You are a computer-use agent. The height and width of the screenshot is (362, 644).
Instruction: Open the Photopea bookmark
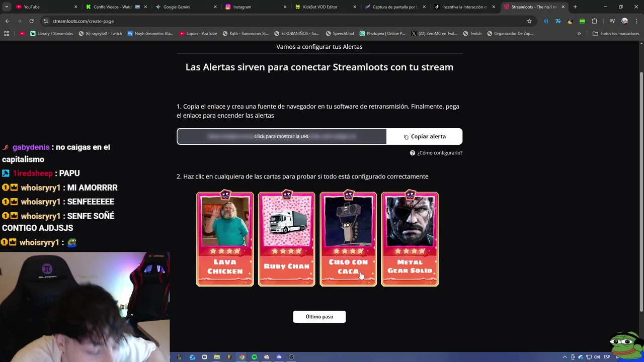(x=382, y=34)
